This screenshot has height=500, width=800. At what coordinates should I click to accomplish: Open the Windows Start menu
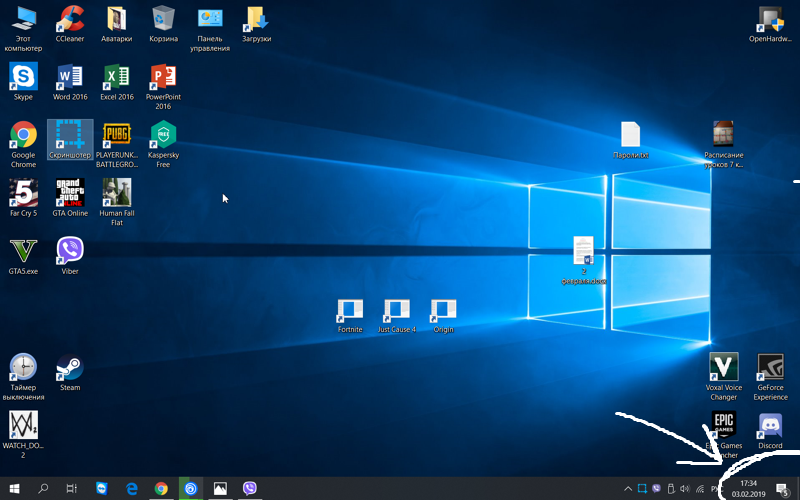pos(14,489)
